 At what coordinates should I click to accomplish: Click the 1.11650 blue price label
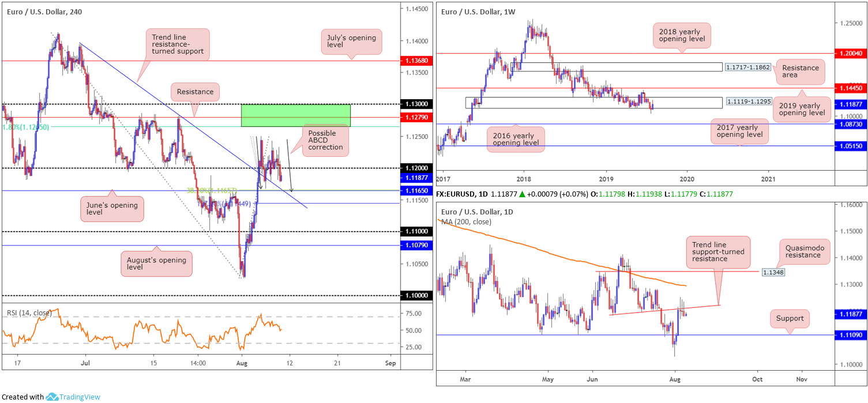pyautogui.click(x=416, y=191)
